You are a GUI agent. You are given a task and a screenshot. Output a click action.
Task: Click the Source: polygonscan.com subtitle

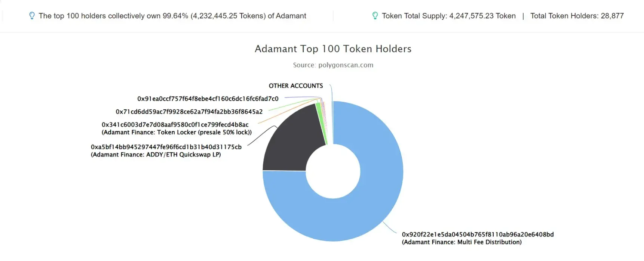[x=333, y=65]
